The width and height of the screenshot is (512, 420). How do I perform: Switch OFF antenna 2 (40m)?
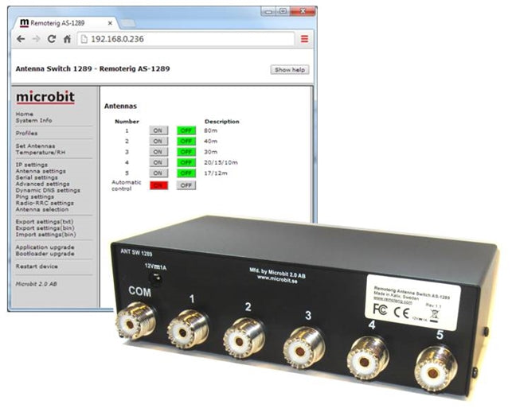(x=186, y=141)
